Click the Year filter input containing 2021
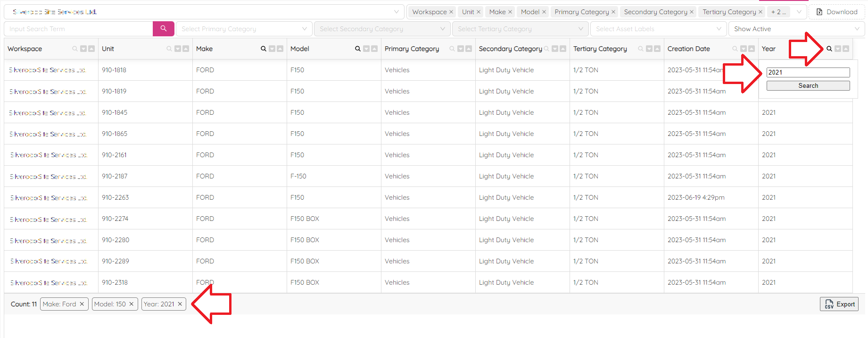The image size is (868, 338). coord(808,72)
